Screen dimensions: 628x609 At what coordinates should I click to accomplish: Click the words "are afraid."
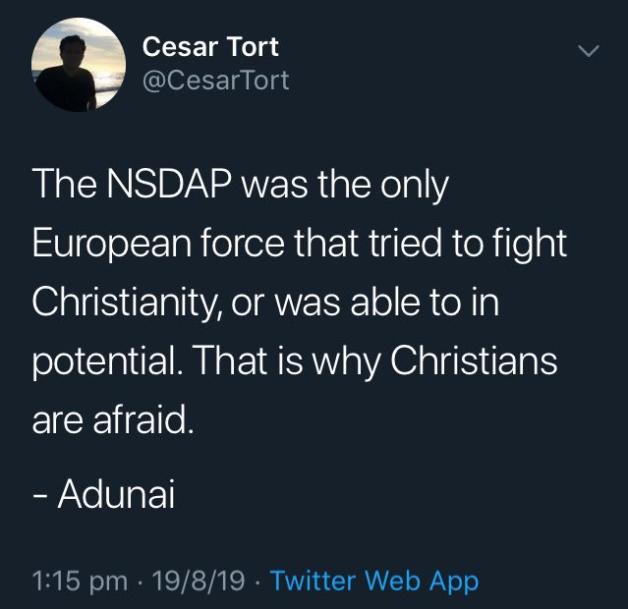point(113,420)
